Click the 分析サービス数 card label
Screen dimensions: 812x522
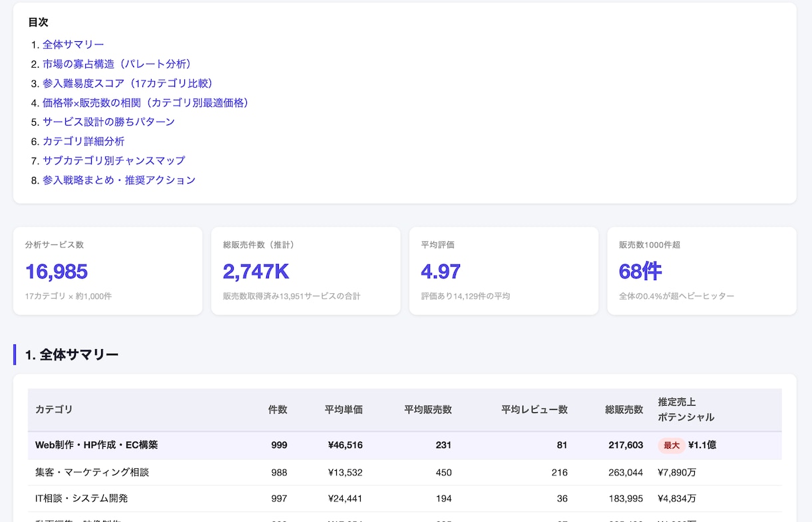(x=55, y=245)
